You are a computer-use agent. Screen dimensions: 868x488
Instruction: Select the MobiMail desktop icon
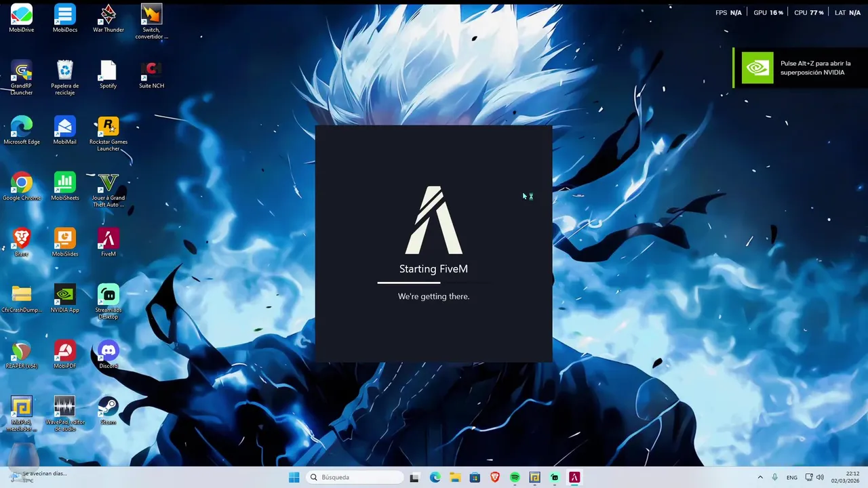pyautogui.click(x=65, y=131)
